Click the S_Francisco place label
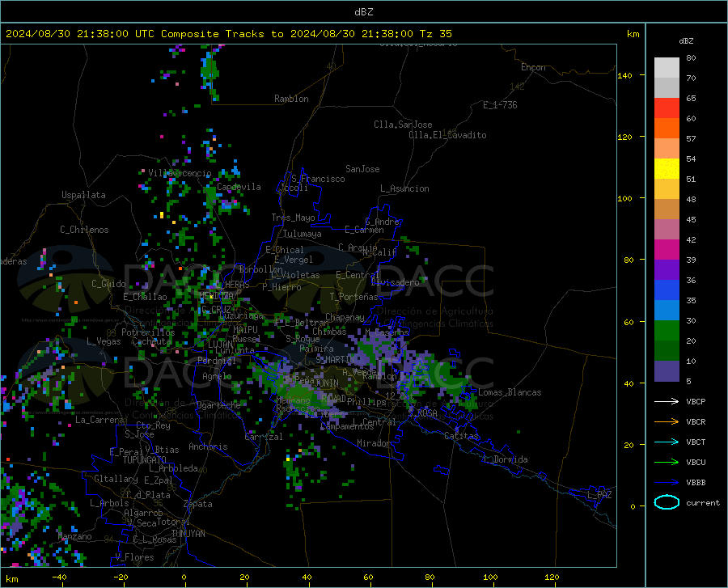 [318, 179]
